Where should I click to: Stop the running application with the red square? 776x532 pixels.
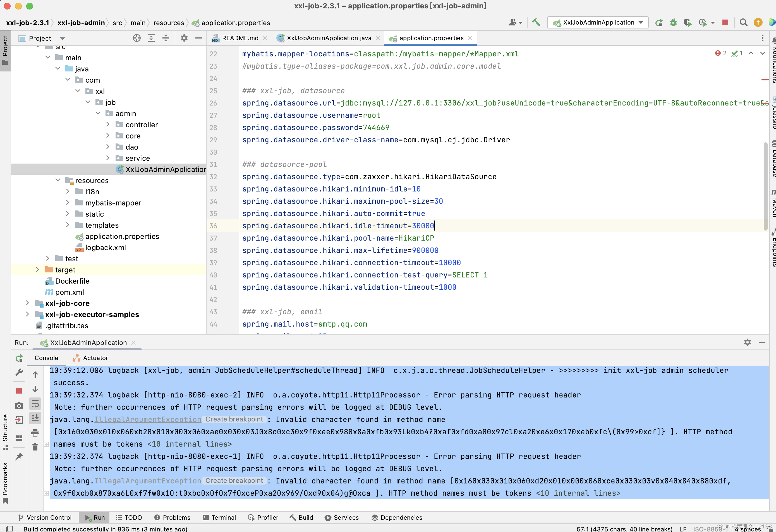(x=725, y=22)
